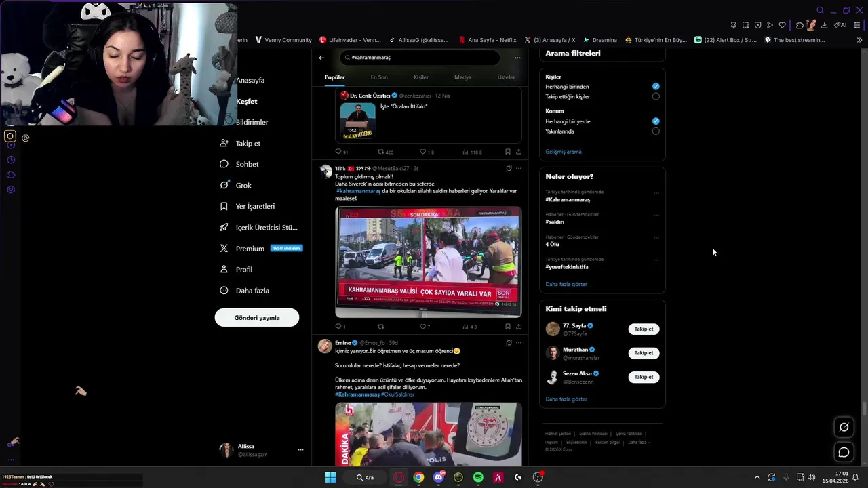The image size is (868, 488).
Task: Open more options on Emine's post
Action: click(x=519, y=343)
